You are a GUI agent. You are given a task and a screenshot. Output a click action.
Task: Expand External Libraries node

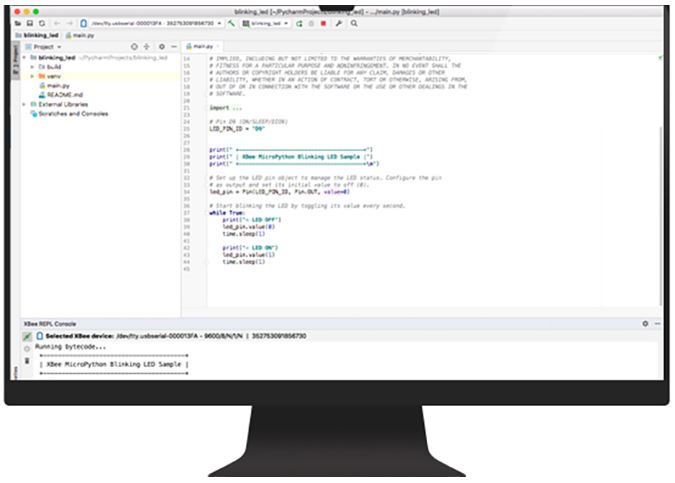24,104
